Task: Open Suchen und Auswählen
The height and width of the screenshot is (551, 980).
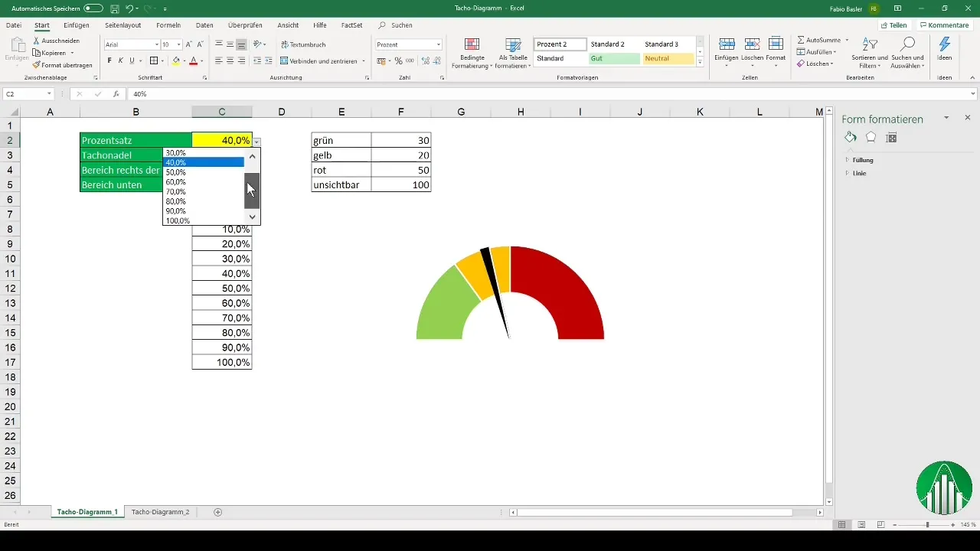Action: [909, 53]
